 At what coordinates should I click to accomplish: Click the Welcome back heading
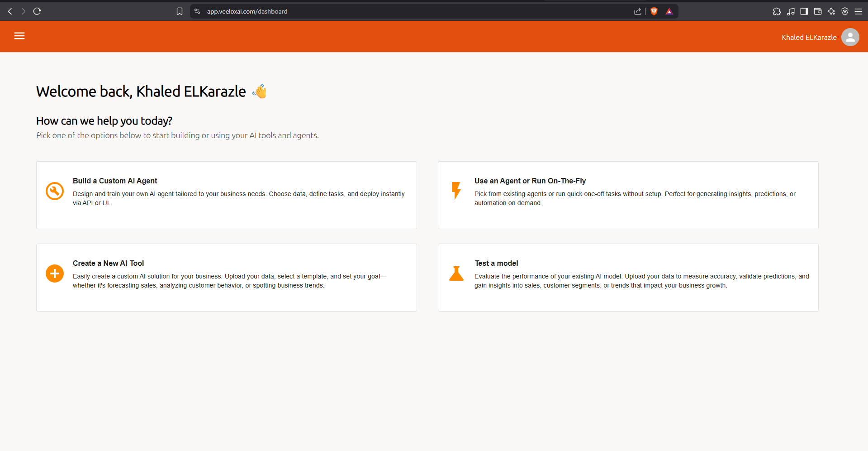pyautogui.click(x=141, y=91)
